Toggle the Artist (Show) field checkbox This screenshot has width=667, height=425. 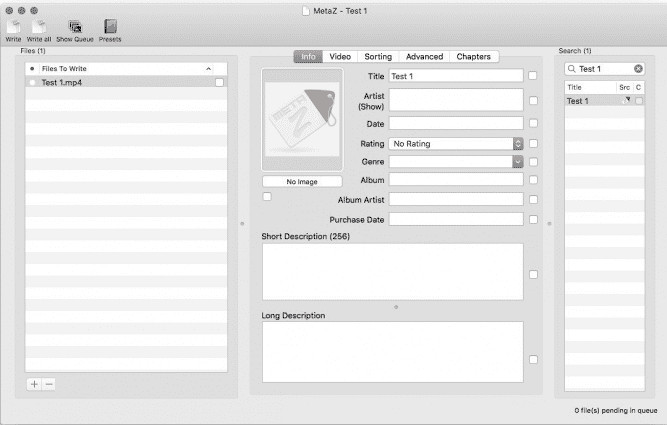point(533,101)
